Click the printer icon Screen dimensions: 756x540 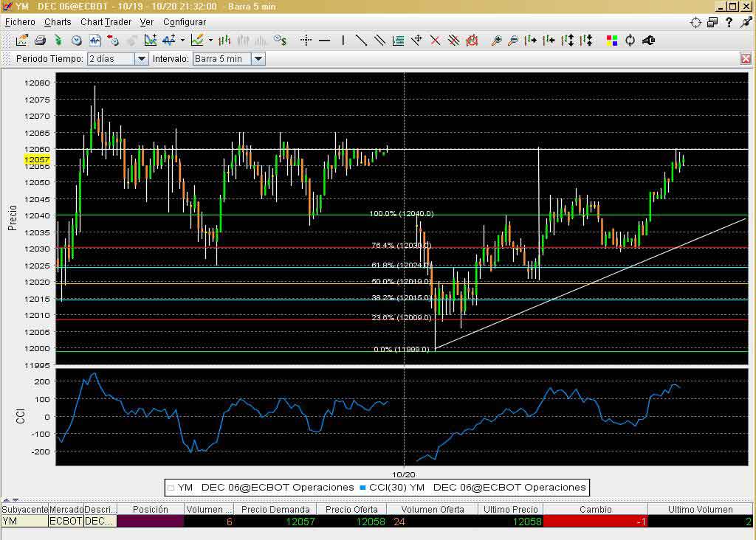pos(40,41)
